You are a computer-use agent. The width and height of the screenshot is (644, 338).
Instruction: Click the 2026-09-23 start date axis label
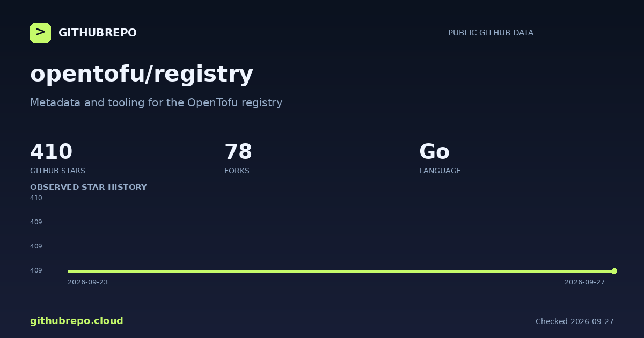[87, 282]
